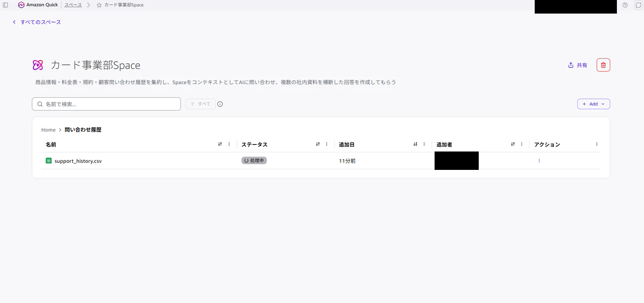Click the info icon beside the filter
The image size is (644, 303).
220,104
